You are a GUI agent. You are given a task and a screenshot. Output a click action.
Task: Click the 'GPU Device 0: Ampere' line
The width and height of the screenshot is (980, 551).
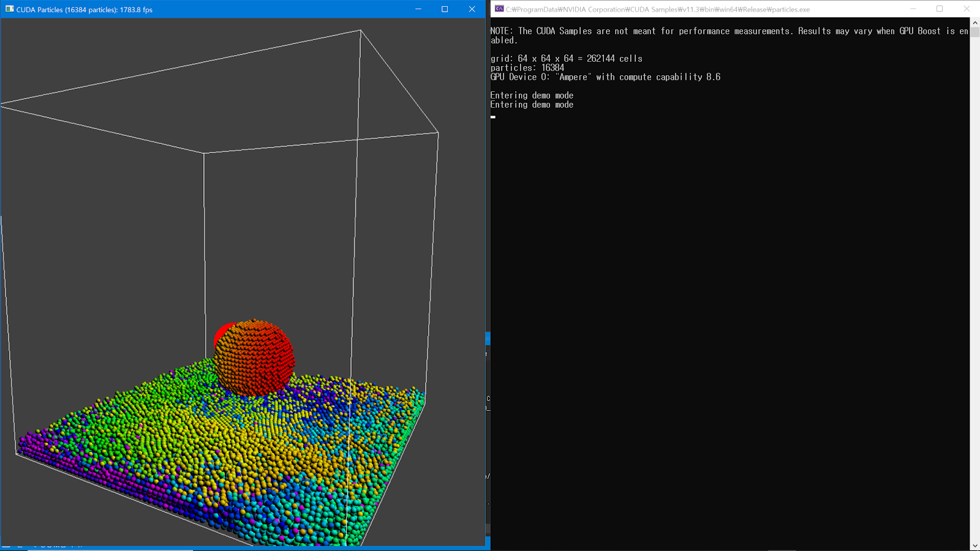605,77
